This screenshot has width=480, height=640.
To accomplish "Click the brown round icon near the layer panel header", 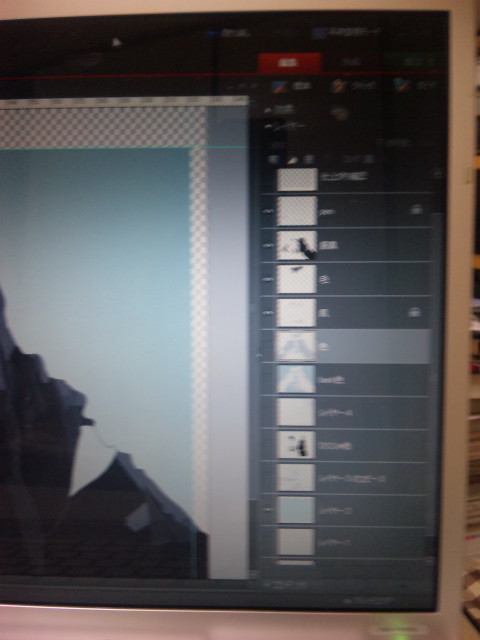I will pos(340,113).
